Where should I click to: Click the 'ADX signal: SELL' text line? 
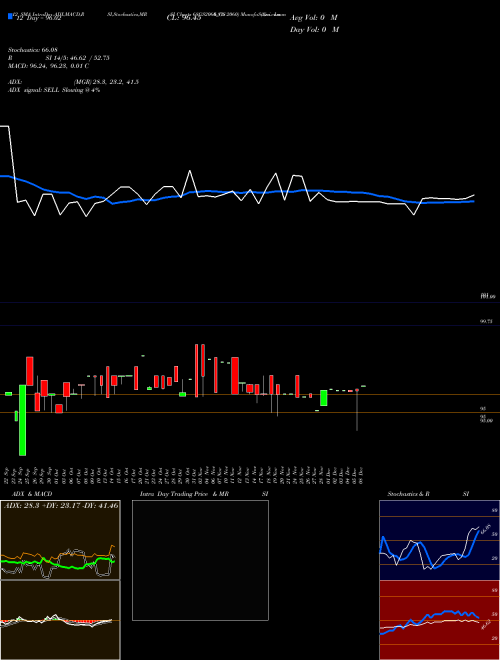click(54, 90)
